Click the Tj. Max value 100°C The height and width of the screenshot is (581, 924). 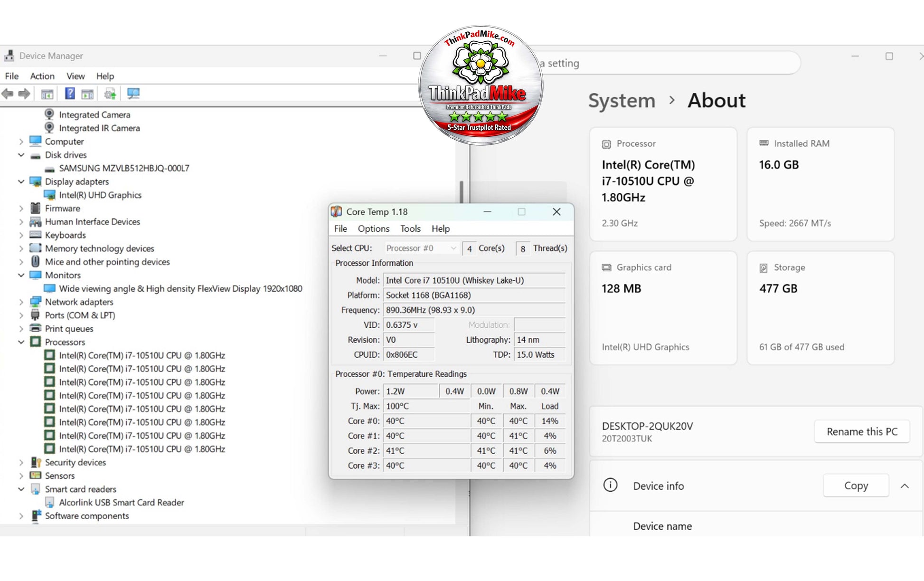[426, 406]
